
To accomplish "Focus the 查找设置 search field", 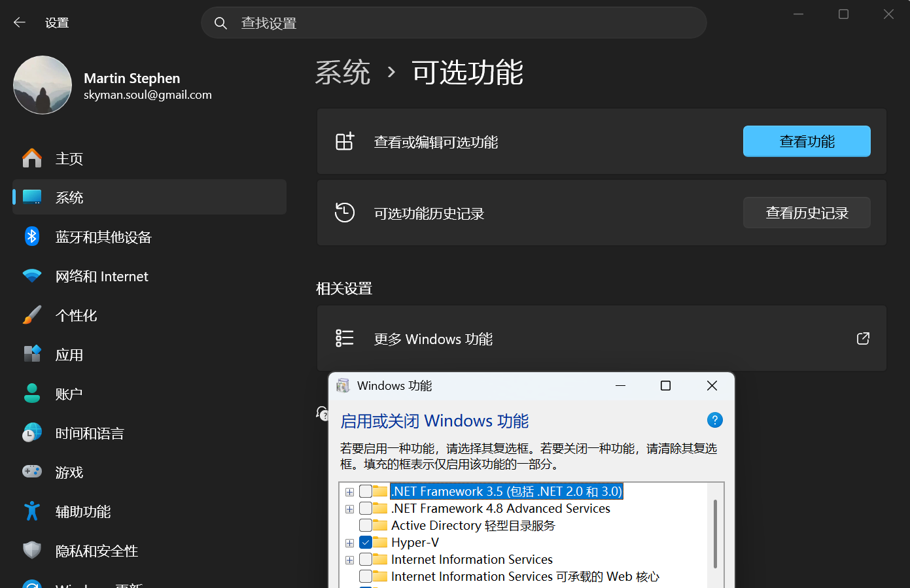I will (454, 23).
